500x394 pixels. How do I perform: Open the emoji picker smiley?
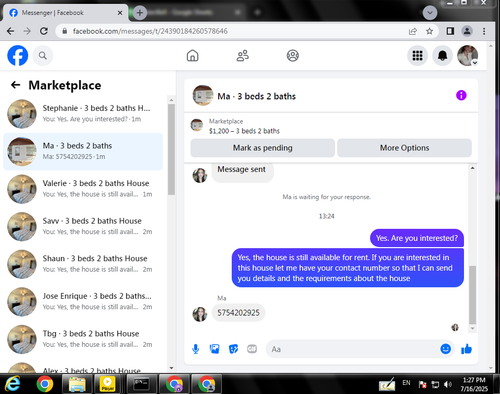tap(446, 349)
